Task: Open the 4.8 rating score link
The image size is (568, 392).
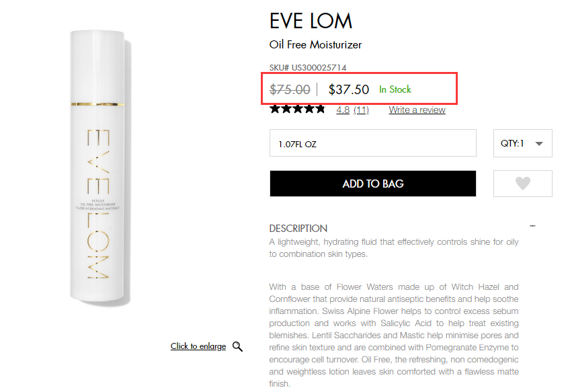Action: coord(343,110)
